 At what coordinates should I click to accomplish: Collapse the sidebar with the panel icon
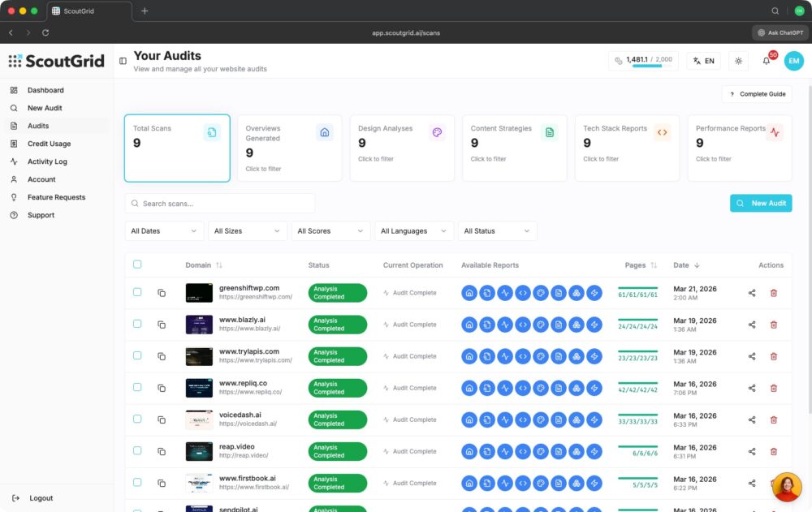tap(123, 61)
